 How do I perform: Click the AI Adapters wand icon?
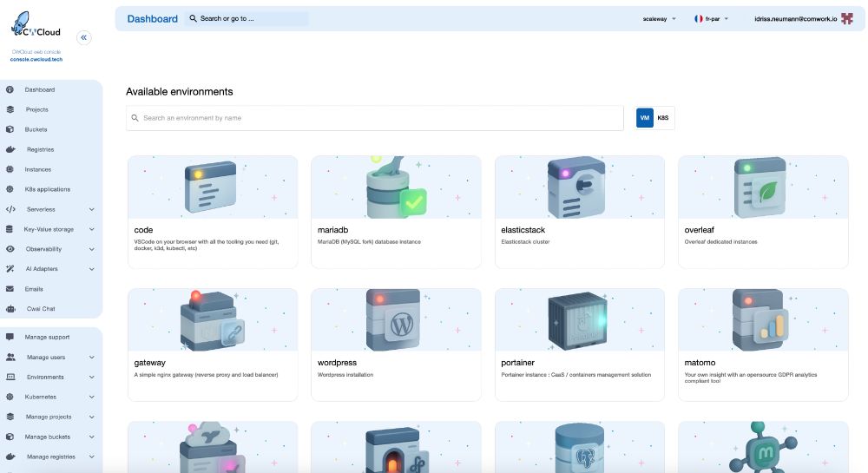pyautogui.click(x=10, y=269)
